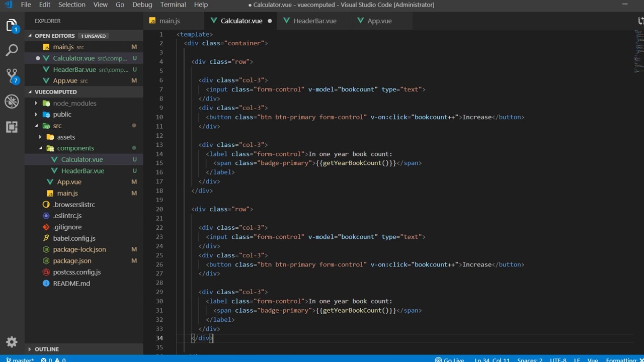Viewport: 644px width, 362px height.
Task: Click the Vue icon on the HeaderBar.vue tab
Action: [287, 21]
